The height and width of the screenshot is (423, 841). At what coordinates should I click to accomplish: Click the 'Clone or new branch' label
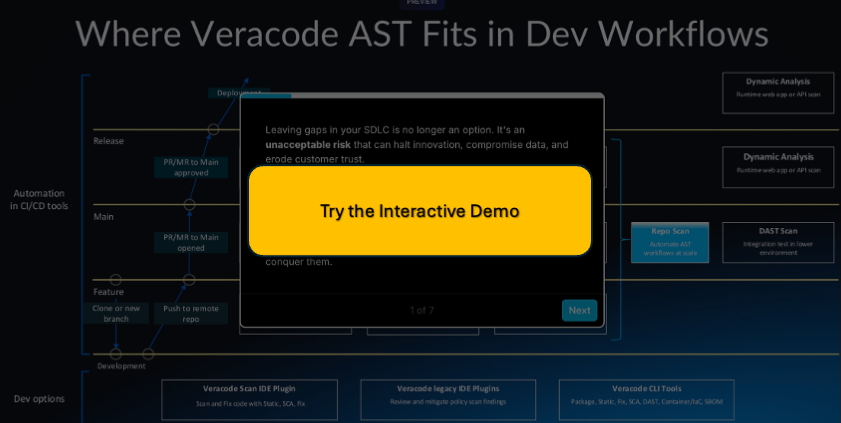tap(116, 314)
